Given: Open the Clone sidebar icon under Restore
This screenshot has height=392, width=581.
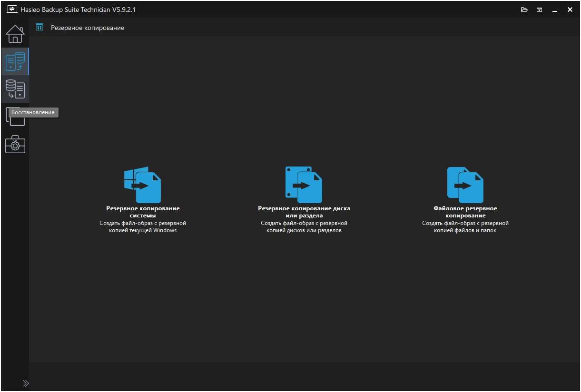Looking at the screenshot, I should [15, 117].
